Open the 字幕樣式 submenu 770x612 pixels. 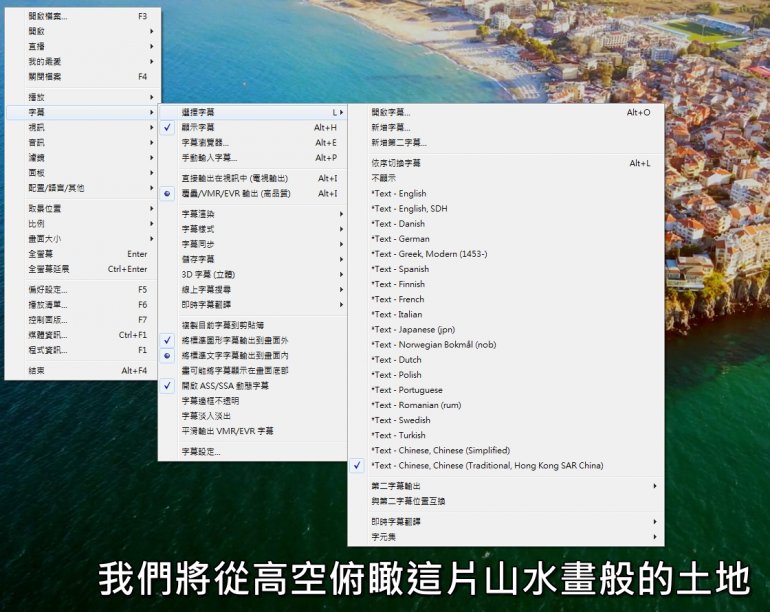[x=252, y=229]
